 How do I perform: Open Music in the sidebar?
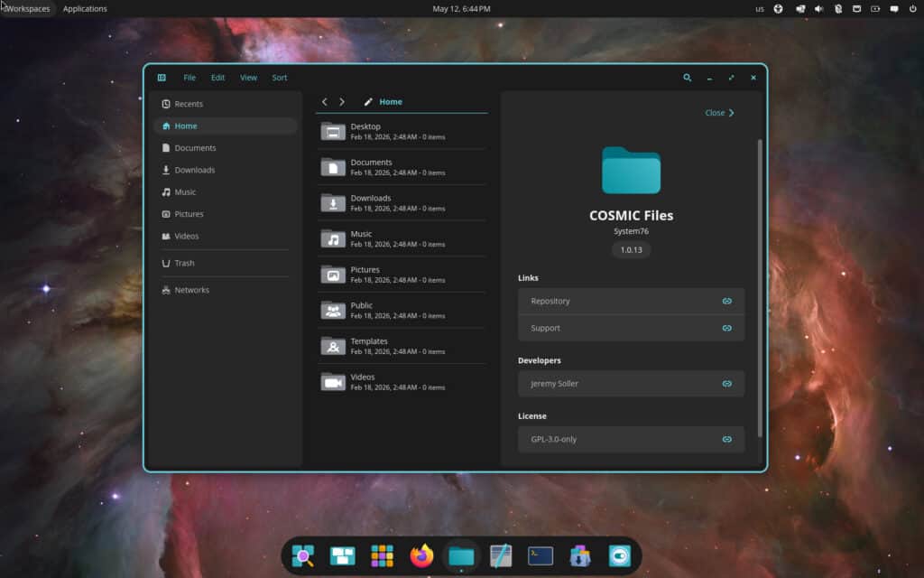[x=226, y=191]
